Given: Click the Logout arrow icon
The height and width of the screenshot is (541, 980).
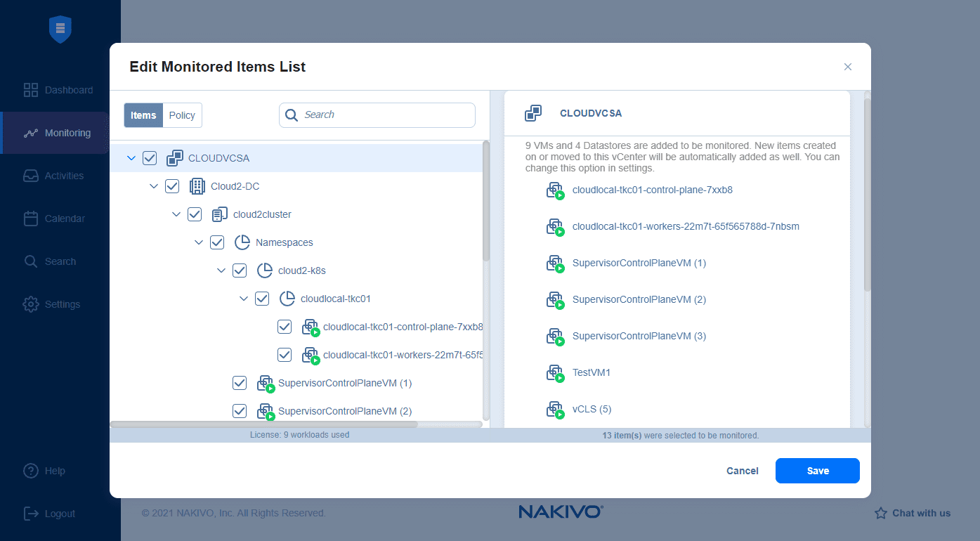Looking at the screenshot, I should pos(31,514).
